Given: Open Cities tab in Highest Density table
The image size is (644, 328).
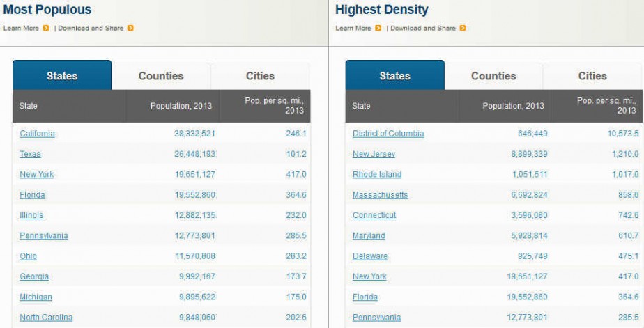Looking at the screenshot, I should [x=592, y=76].
